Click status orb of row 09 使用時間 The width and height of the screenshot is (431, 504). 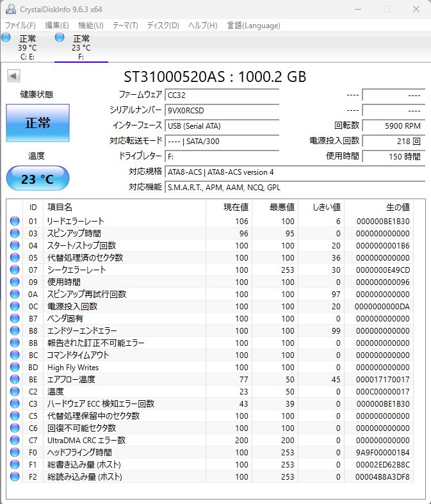pyautogui.click(x=15, y=282)
